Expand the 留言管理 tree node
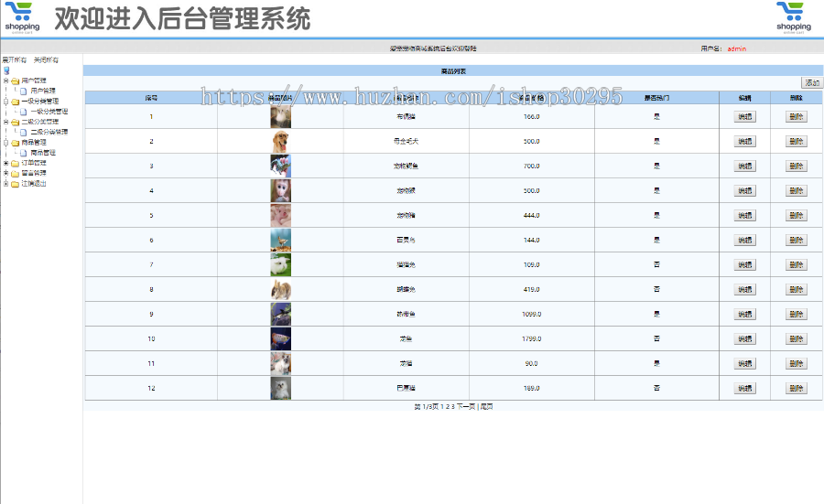The height and width of the screenshot is (504, 824). tap(5, 173)
